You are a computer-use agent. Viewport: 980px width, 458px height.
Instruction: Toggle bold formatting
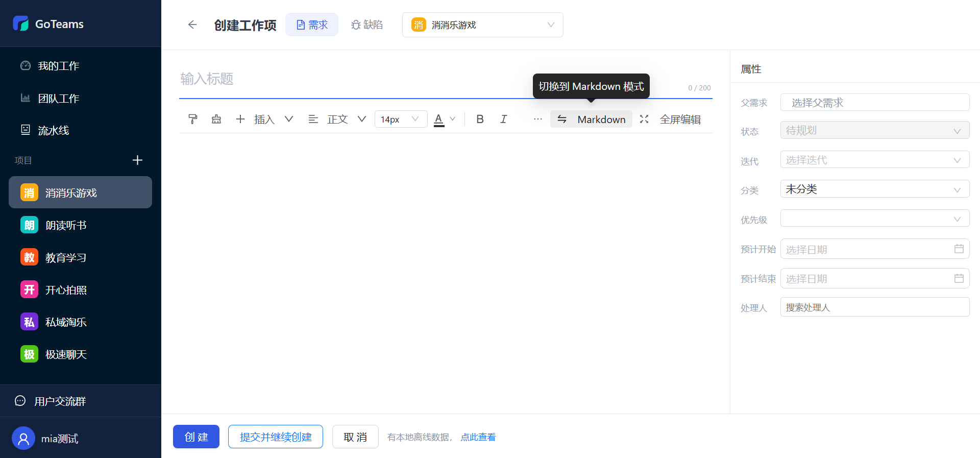pos(480,119)
